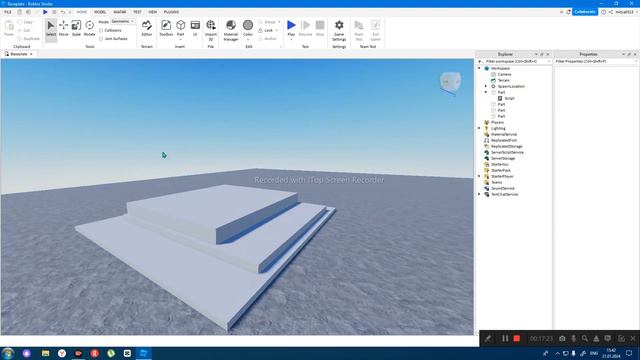Switch to the HOME ribbon tab
The width and height of the screenshot is (640, 360).
point(82,12)
